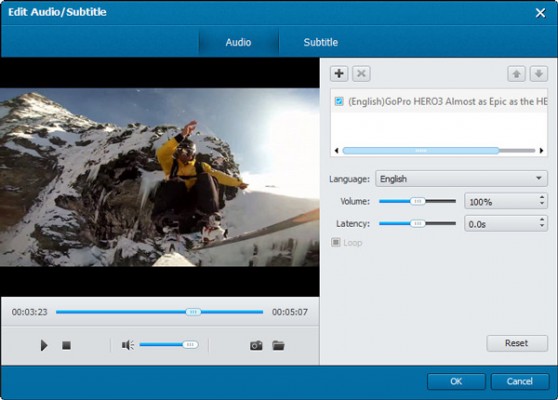
Task: Open snapshot folder icon
Action: [x=278, y=345]
